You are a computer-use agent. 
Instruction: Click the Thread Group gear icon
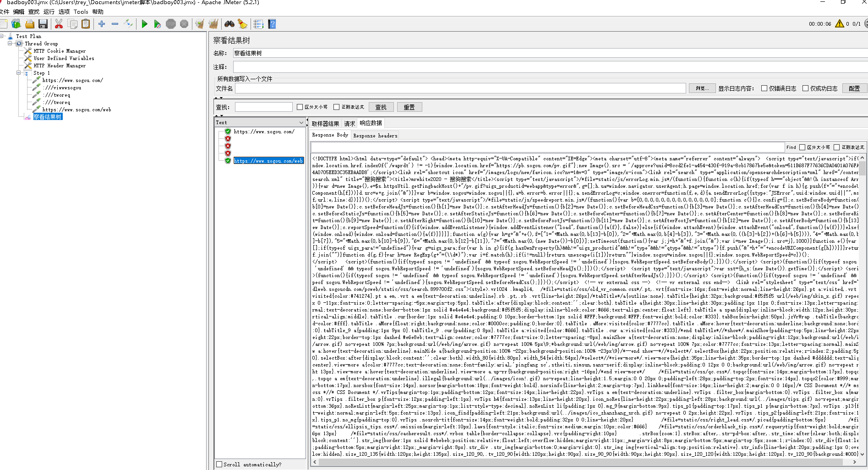tap(19, 44)
